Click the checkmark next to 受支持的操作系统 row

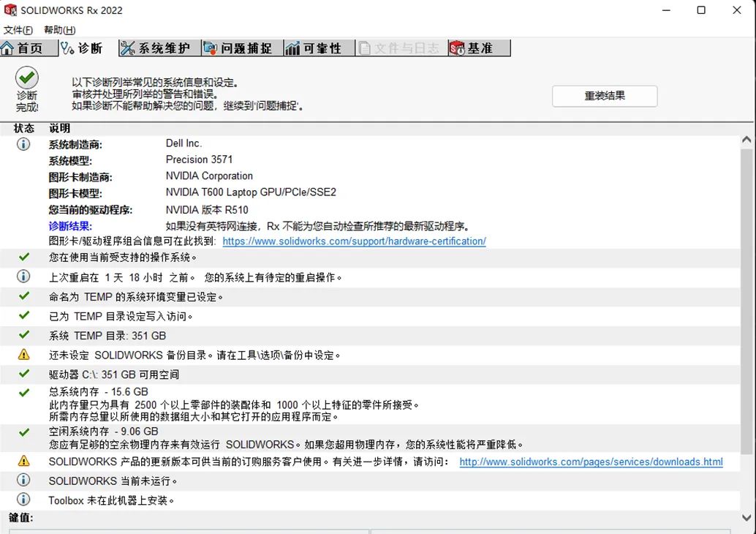tap(23, 257)
